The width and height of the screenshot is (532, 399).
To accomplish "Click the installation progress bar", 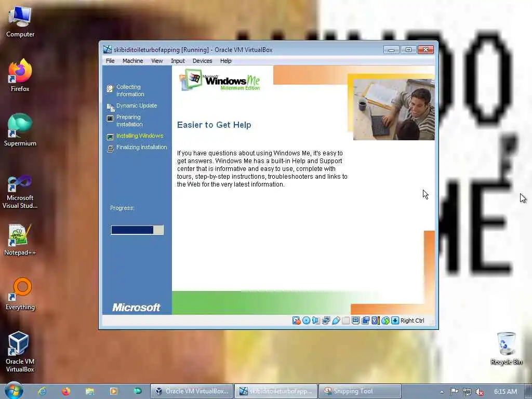I will click(x=137, y=230).
